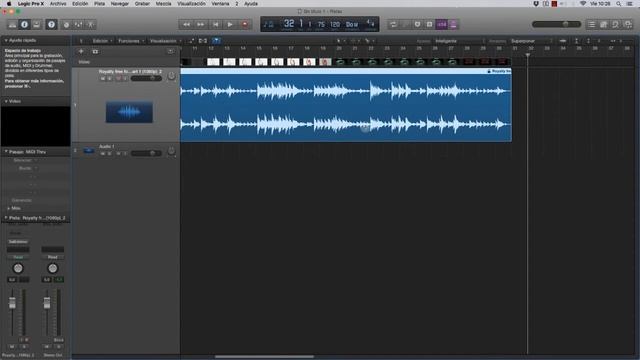
Task: Toggle the Inspector button
Action: [x=24, y=24]
